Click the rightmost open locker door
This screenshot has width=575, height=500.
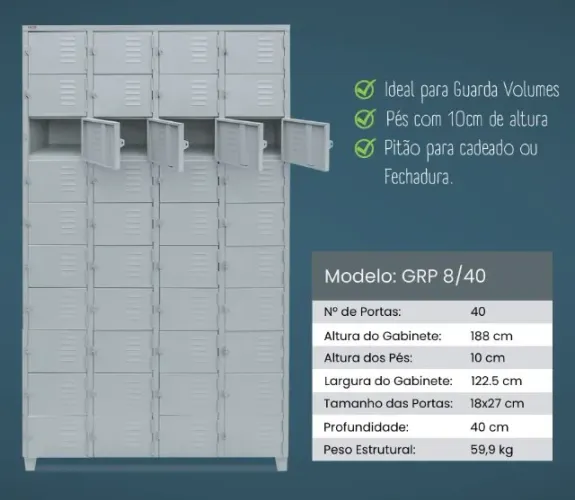click(306, 145)
